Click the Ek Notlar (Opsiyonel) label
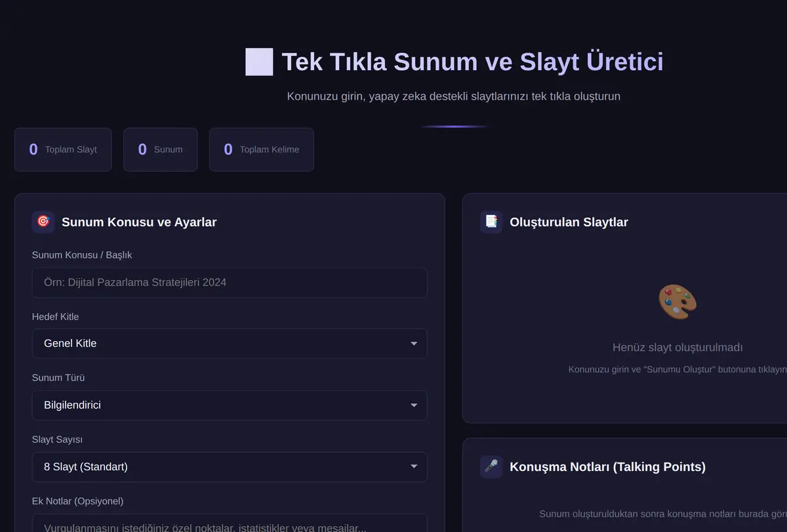Viewport: 787px width, 532px height. click(78, 501)
